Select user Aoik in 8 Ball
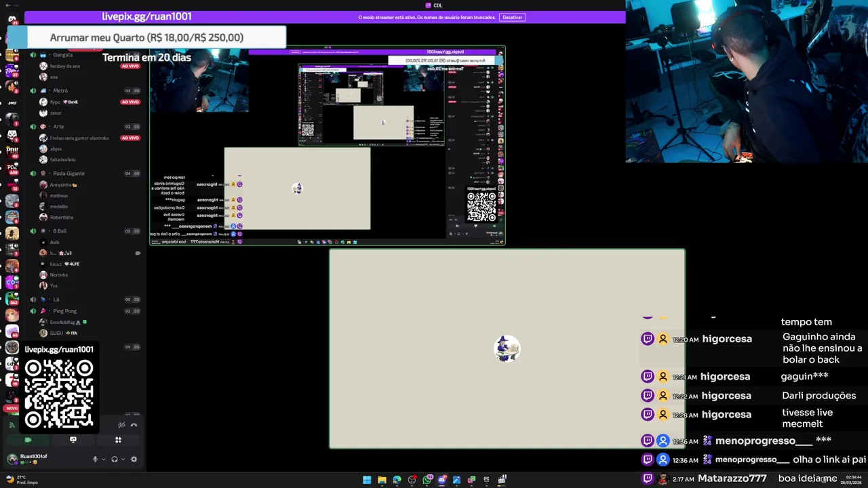 (x=51, y=242)
